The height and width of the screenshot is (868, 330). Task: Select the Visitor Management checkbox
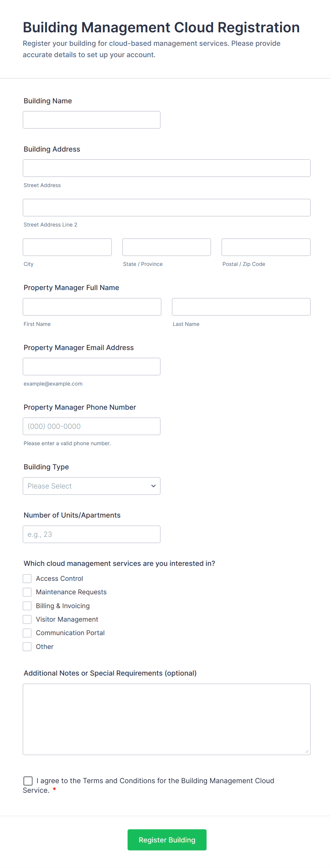(x=27, y=619)
